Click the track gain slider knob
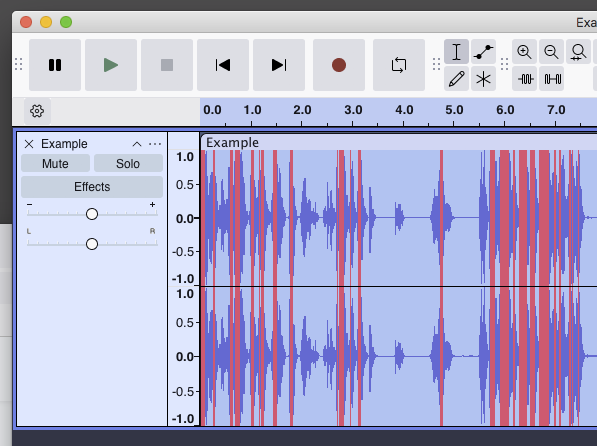Viewport: 597px width, 446px height. [x=92, y=214]
